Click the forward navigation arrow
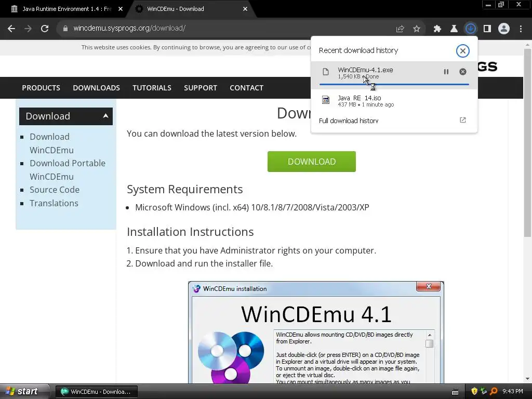The height and width of the screenshot is (399, 532). tap(28, 29)
